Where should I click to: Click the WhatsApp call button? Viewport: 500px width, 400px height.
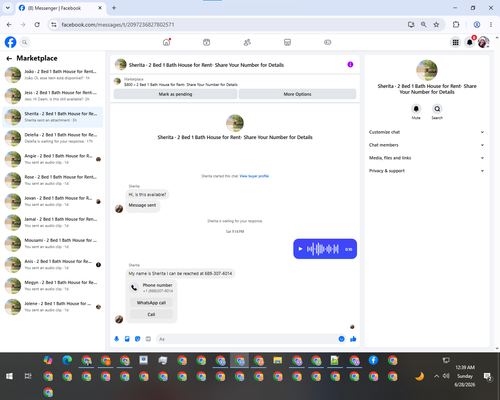(x=151, y=303)
